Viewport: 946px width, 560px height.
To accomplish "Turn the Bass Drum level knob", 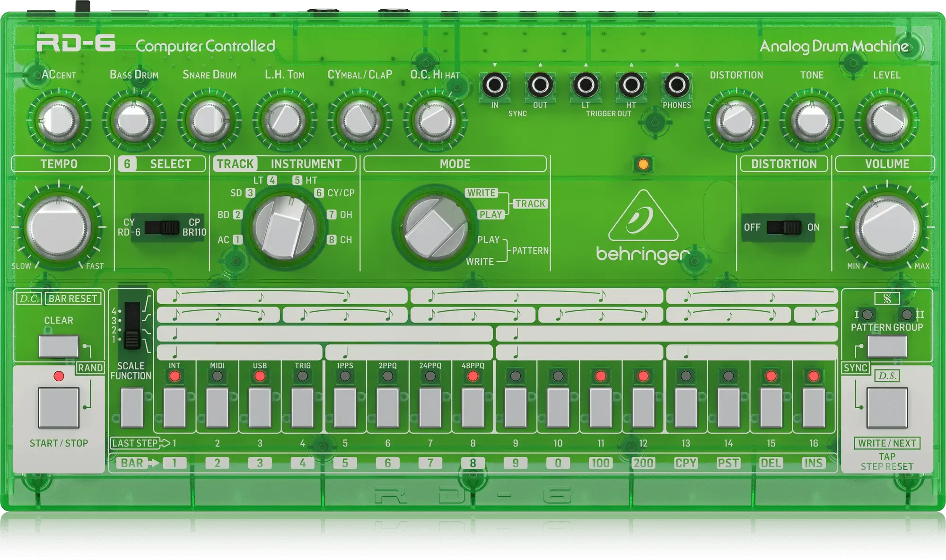I will (134, 120).
